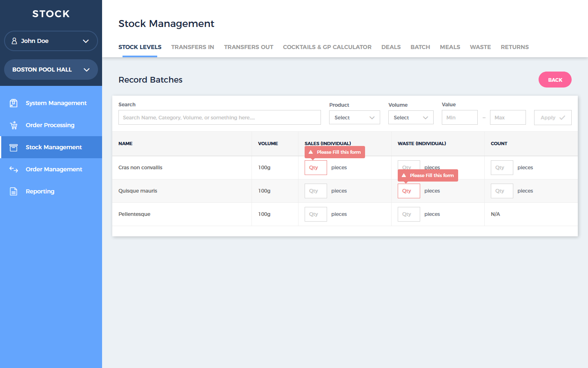Click the System Management sidebar icon
This screenshot has height=368, width=588.
pyautogui.click(x=13, y=103)
